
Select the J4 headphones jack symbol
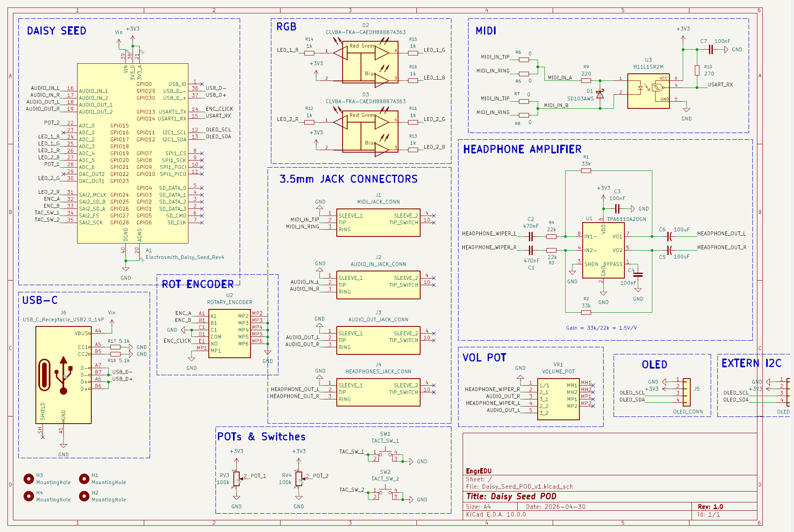tap(378, 392)
